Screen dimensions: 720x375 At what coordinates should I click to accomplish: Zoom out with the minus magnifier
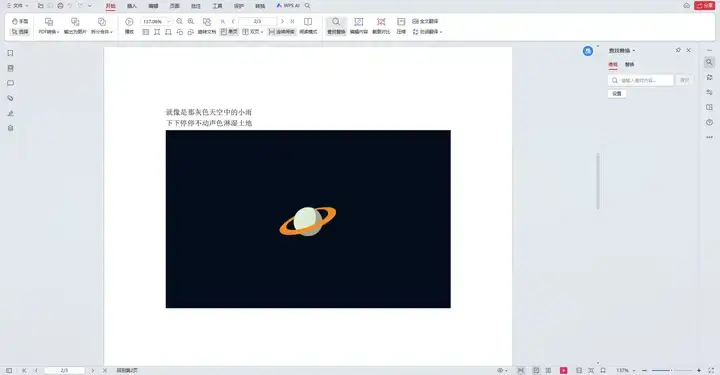(180, 21)
